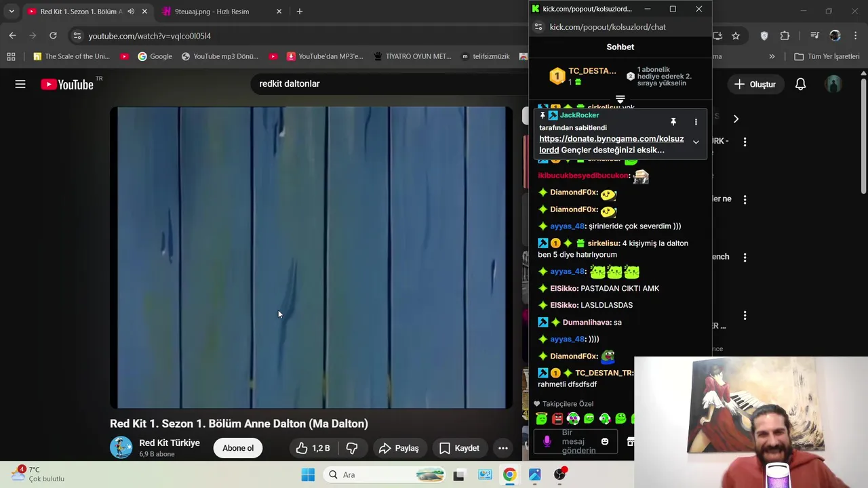Open the YouTube hamburger guide menu

tap(20, 84)
